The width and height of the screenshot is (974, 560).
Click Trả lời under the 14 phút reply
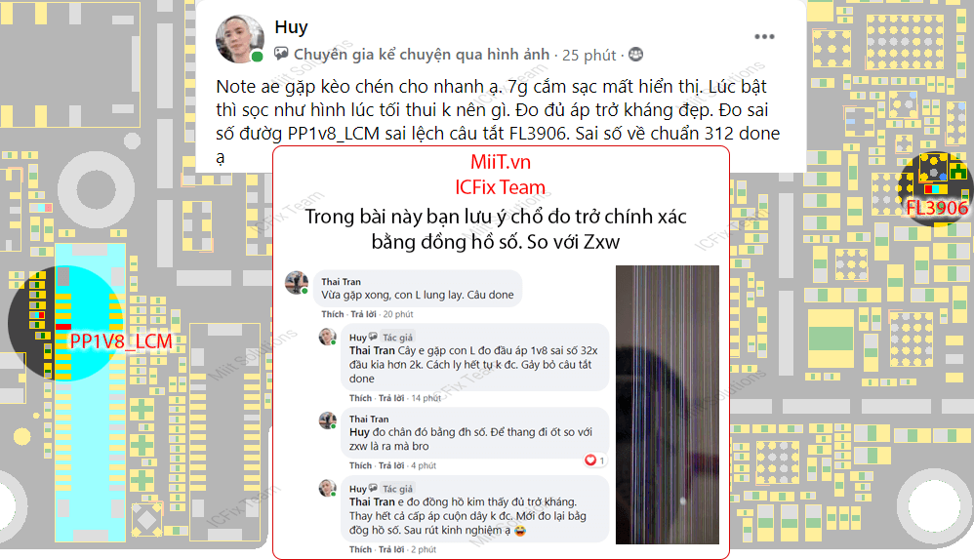point(390,398)
